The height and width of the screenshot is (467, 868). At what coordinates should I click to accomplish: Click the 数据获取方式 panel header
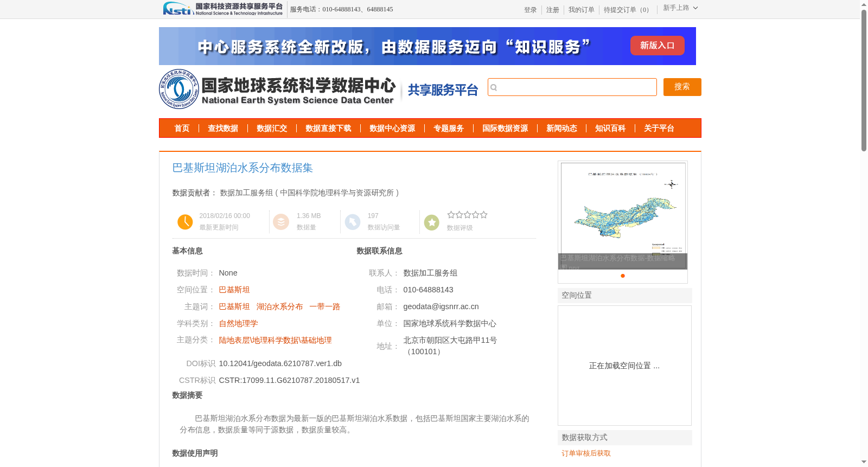(x=625, y=438)
